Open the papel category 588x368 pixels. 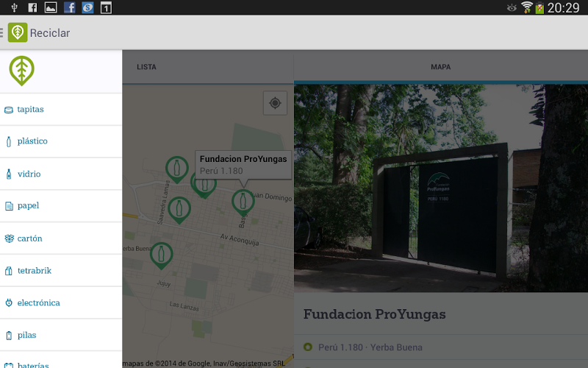61,206
